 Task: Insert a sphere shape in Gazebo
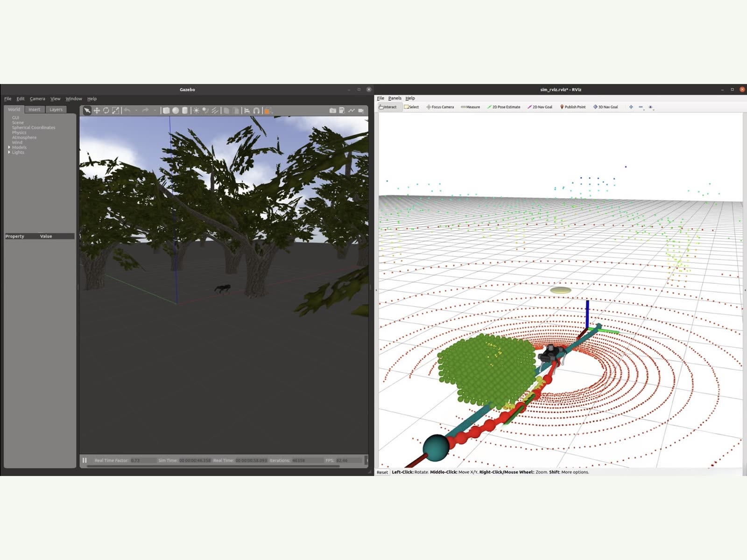176,111
